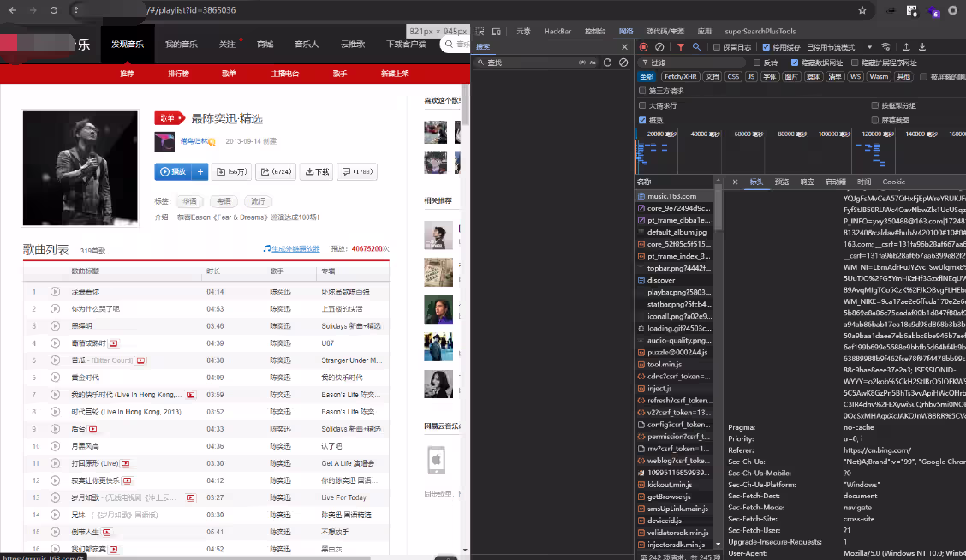Screen dimensions: 966x560
Task: Click the import HAR upload arrow icon
Action: (x=906, y=47)
